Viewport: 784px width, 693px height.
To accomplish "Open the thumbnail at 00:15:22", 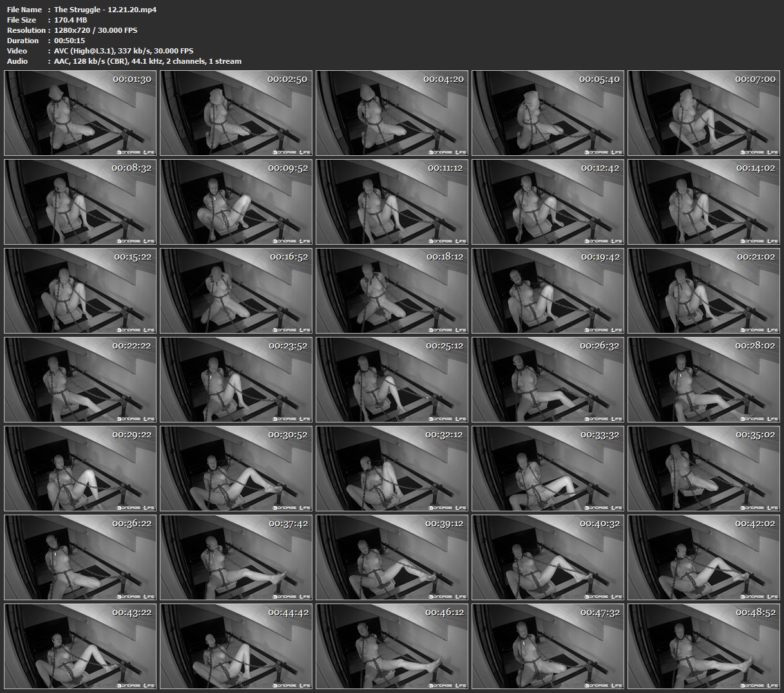I will point(80,290).
